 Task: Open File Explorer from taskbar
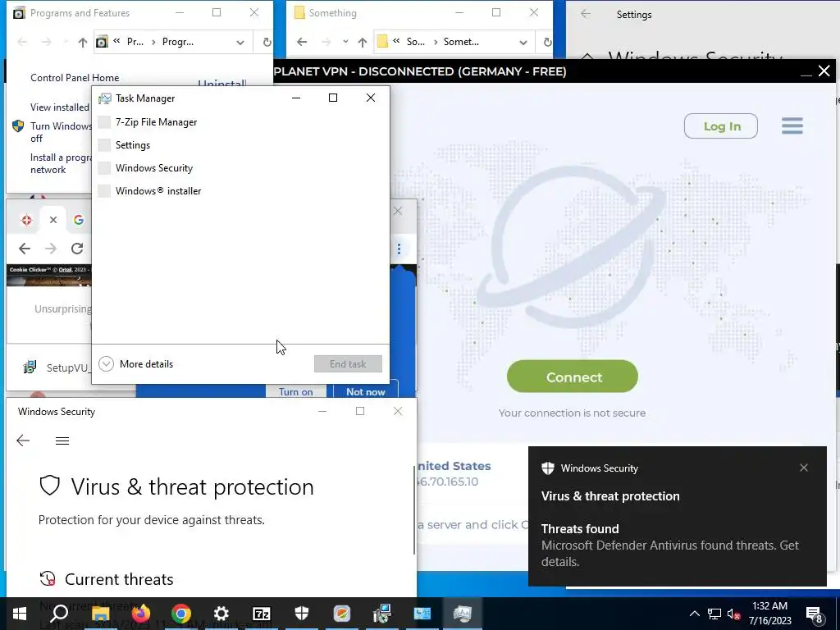100,614
